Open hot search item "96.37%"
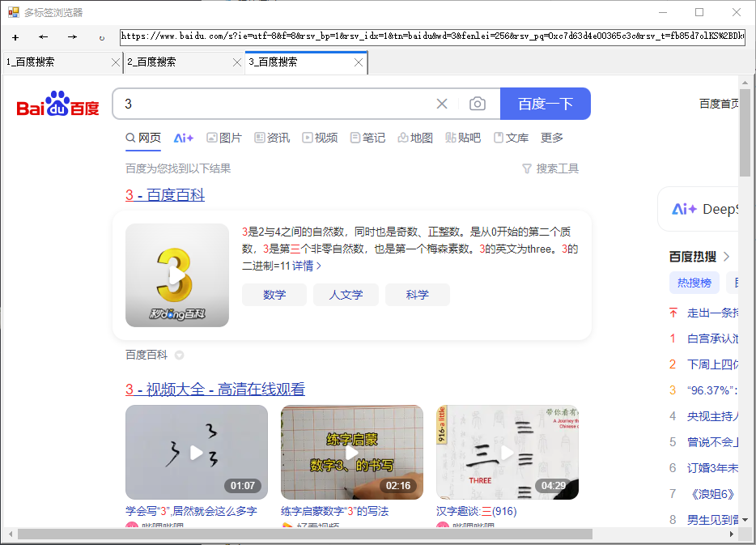 712,390
